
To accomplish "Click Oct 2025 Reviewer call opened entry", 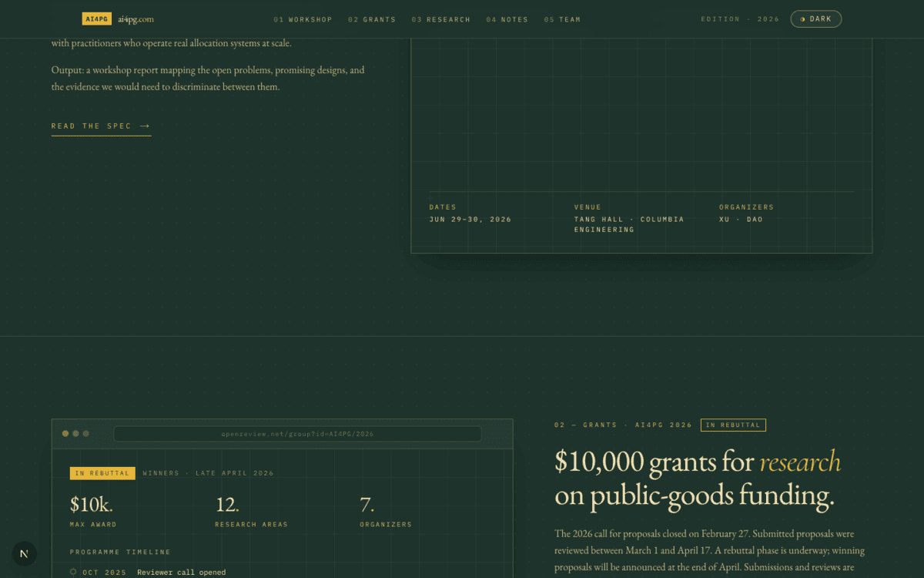I will 148,573.
